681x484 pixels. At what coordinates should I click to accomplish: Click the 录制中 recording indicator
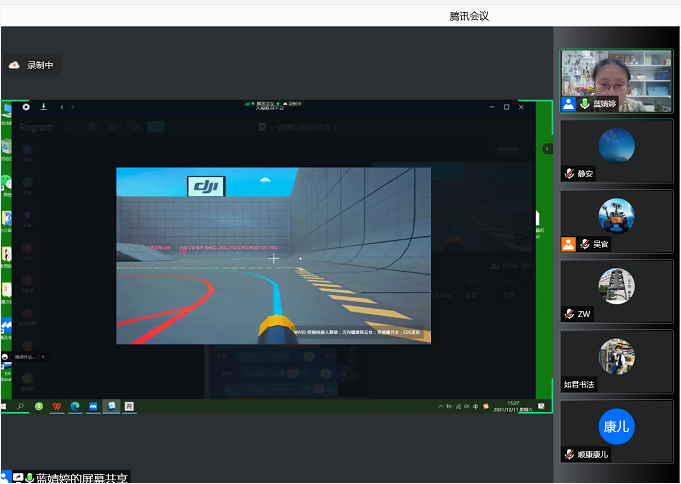pos(33,65)
